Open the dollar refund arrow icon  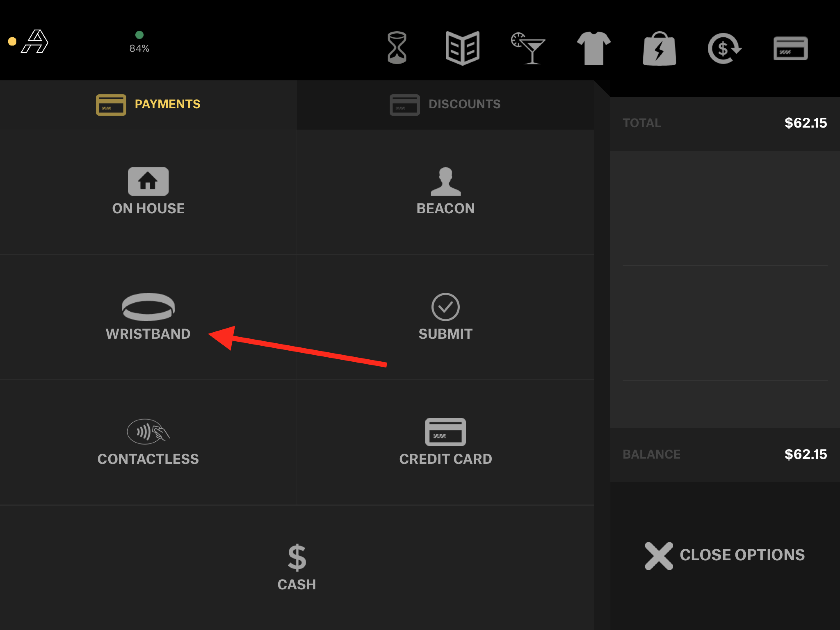(x=724, y=48)
